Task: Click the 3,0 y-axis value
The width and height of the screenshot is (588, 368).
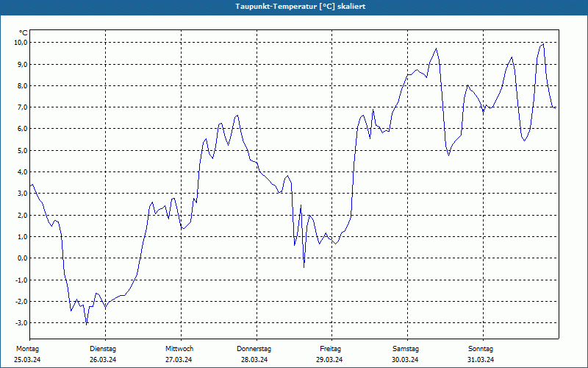Action: click(x=22, y=194)
